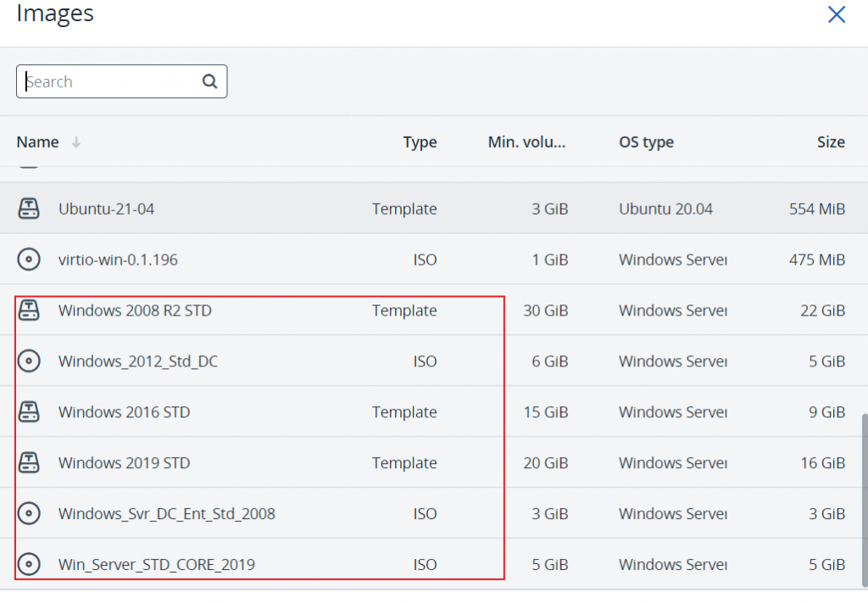Click the 16 GiB size value

[822, 463]
